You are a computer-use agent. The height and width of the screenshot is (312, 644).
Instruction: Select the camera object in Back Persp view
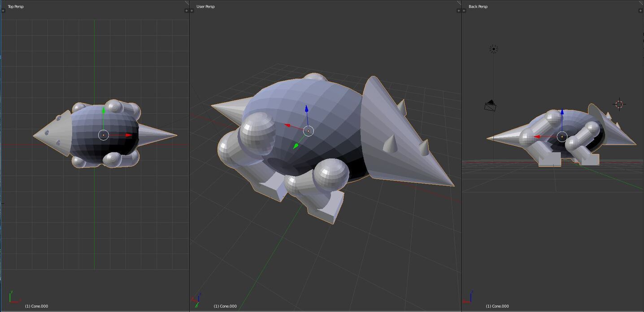pos(490,105)
